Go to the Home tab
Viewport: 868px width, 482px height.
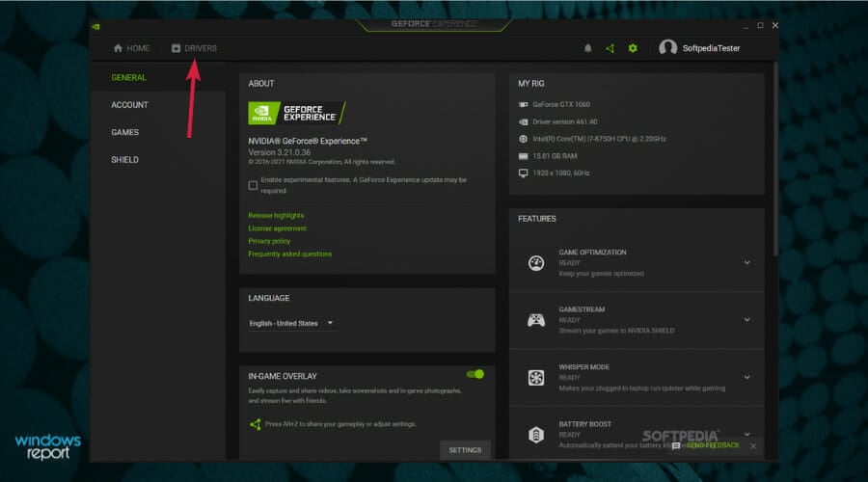pos(132,48)
